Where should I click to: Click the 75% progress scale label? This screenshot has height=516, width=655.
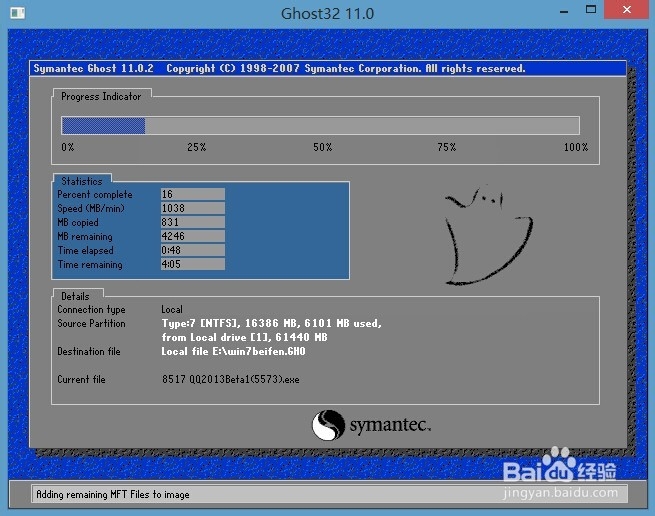point(447,147)
